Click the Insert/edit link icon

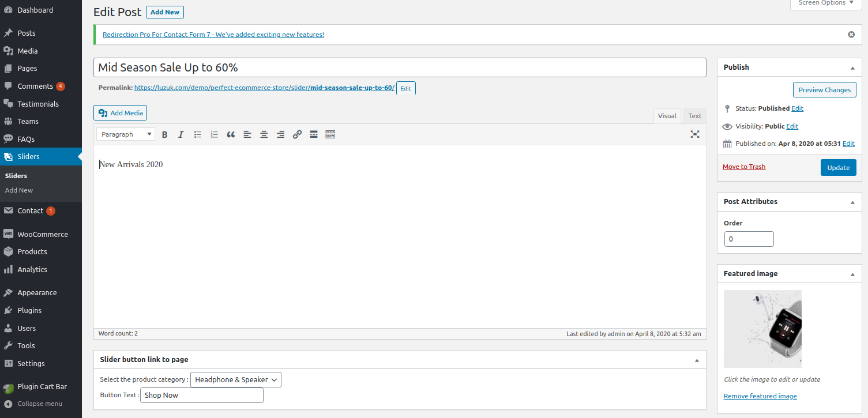click(x=297, y=134)
